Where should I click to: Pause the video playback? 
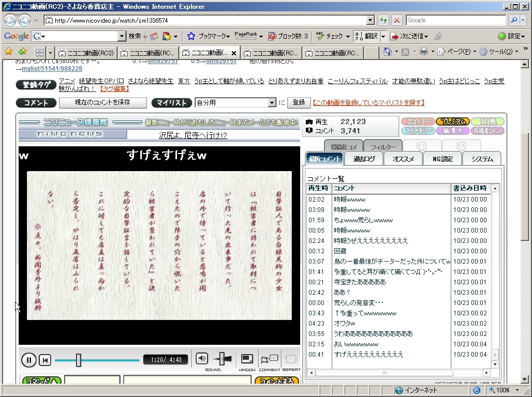[29, 360]
